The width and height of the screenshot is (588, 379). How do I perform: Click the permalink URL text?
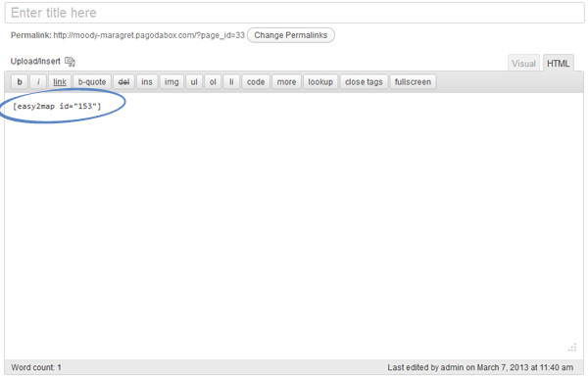click(149, 35)
